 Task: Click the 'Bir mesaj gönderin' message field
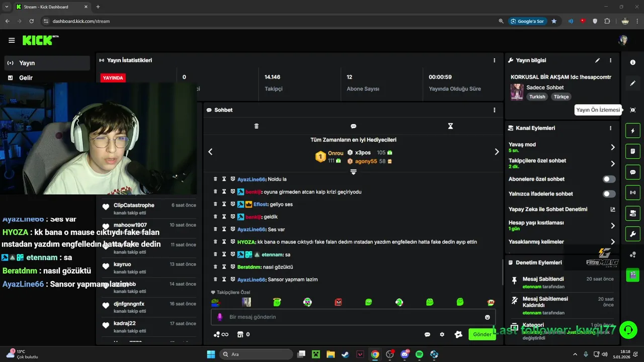(x=353, y=317)
